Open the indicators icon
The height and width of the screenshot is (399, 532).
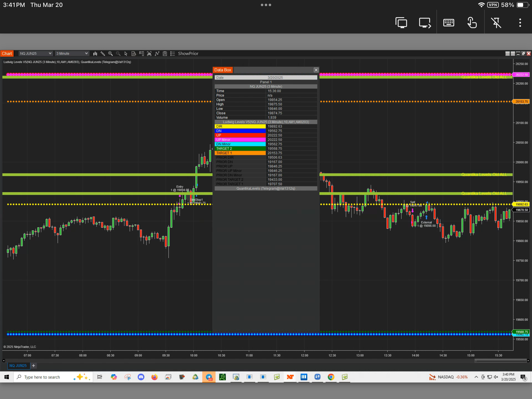point(157,53)
